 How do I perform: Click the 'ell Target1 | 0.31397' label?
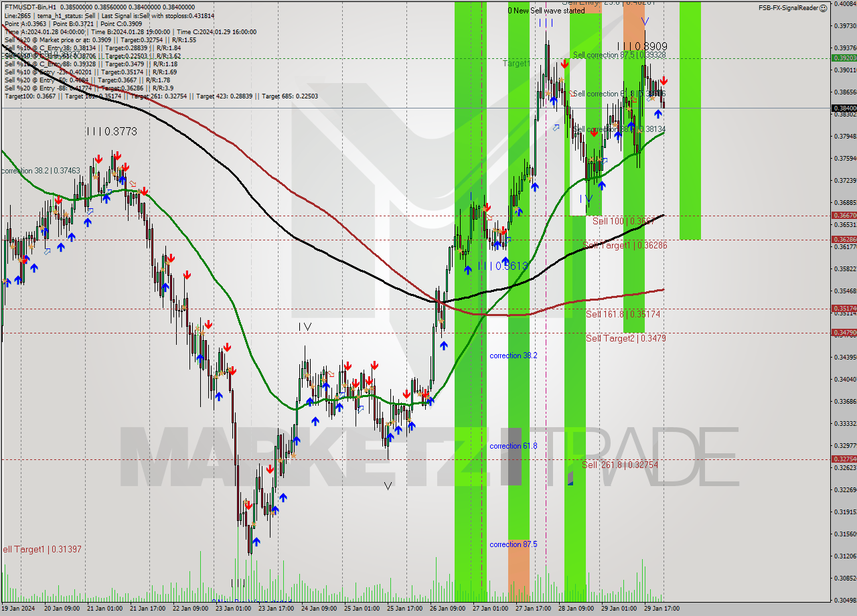[42, 549]
